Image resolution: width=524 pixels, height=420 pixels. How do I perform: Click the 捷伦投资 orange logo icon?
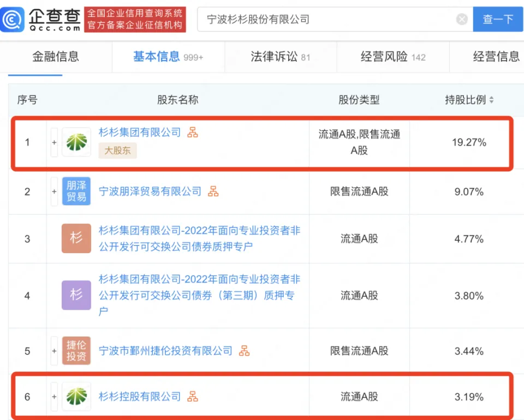[x=76, y=351]
